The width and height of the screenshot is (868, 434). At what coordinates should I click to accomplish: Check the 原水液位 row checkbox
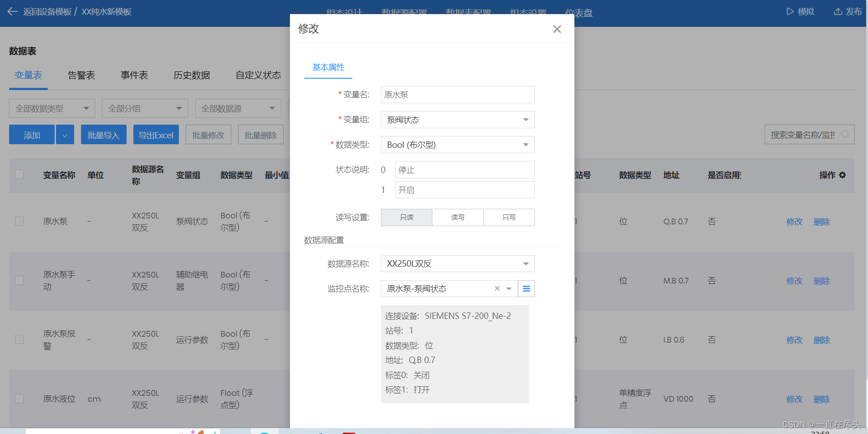click(x=20, y=399)
